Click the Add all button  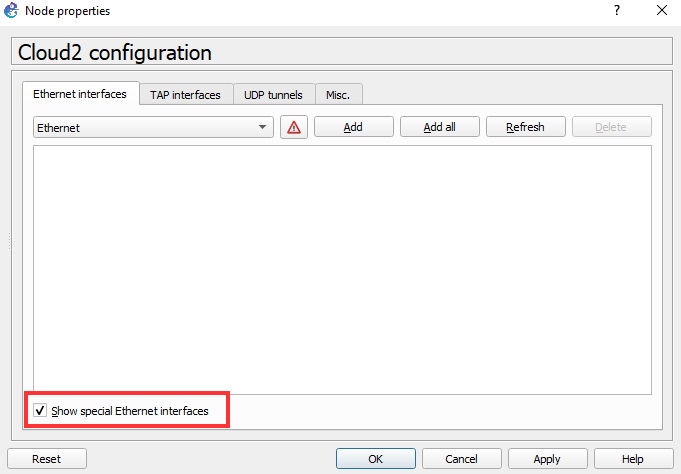[x=440, y=127]
